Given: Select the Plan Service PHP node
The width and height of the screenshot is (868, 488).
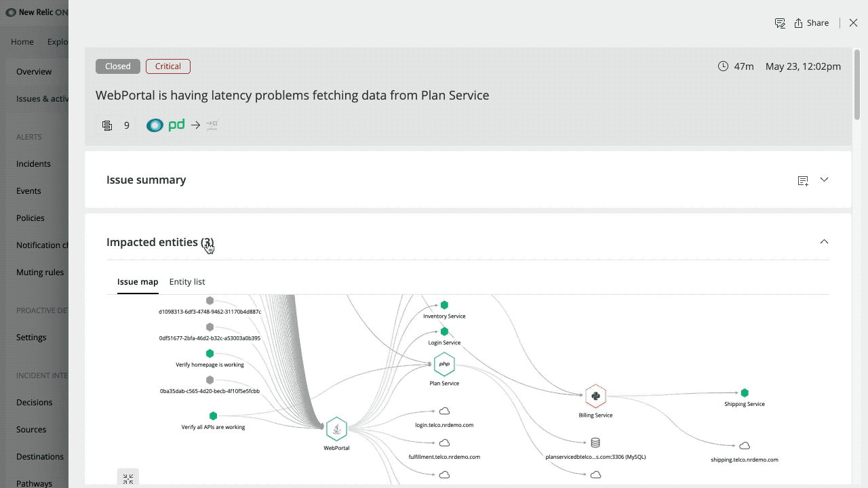Looking at the screenshot, I should coord(444,365).
